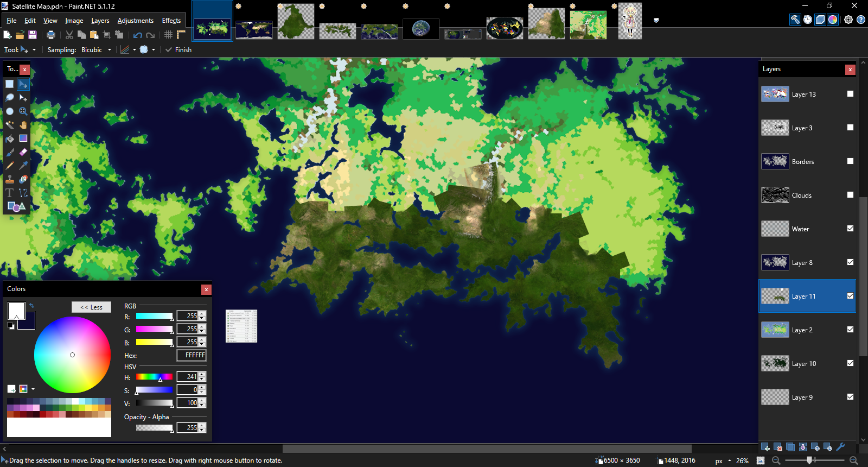
Task: Open the View menu
Action: (x=50, y=21)
